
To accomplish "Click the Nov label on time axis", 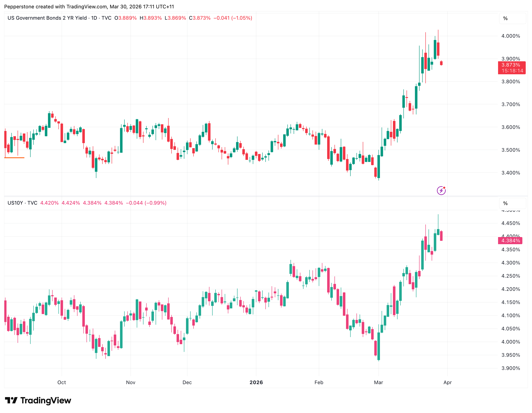I will click(x=130, y=382).
